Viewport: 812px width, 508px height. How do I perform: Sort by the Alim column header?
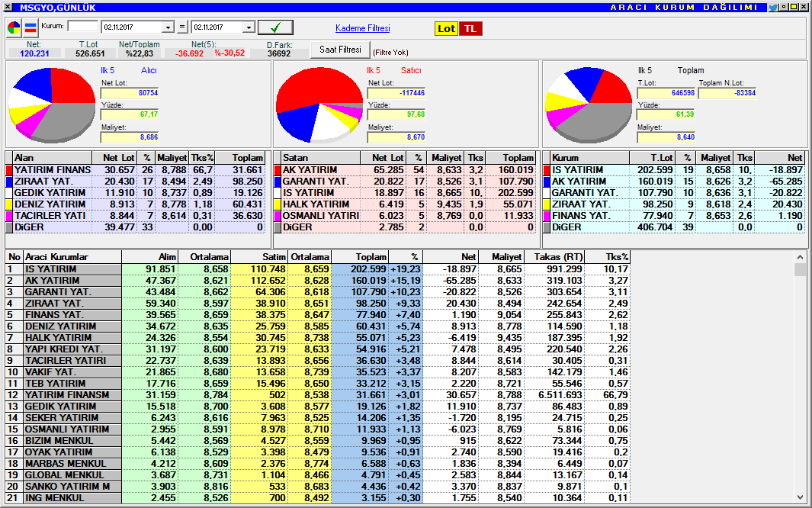pos(150,257)
